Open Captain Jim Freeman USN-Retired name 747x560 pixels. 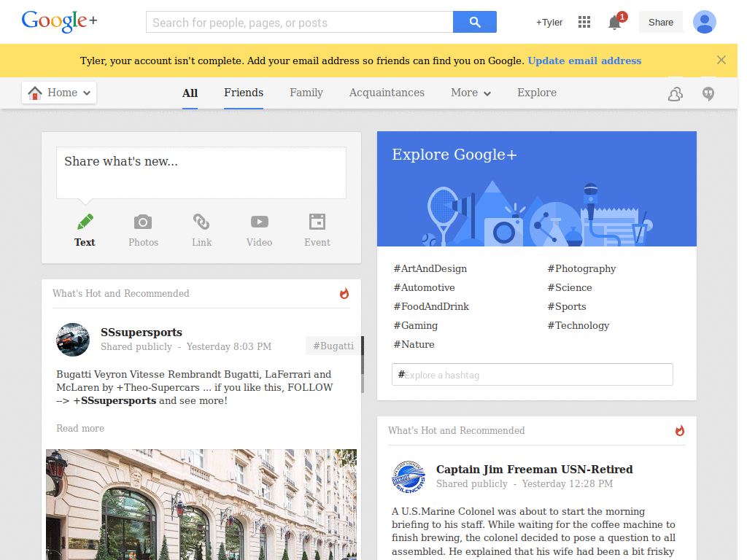(x=535, y=469)
